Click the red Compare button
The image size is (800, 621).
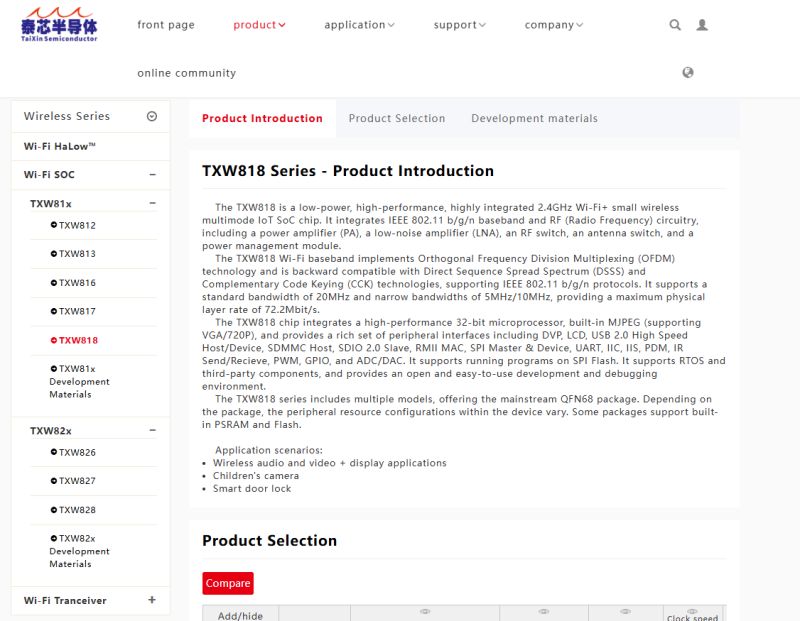click(x=228, y=583)
